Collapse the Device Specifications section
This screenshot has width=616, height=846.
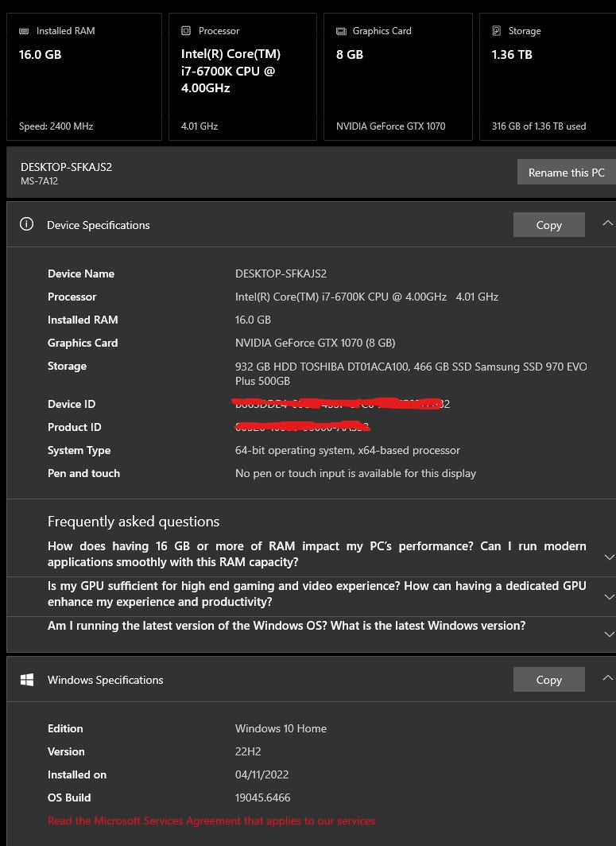click(x=608, y=223)
